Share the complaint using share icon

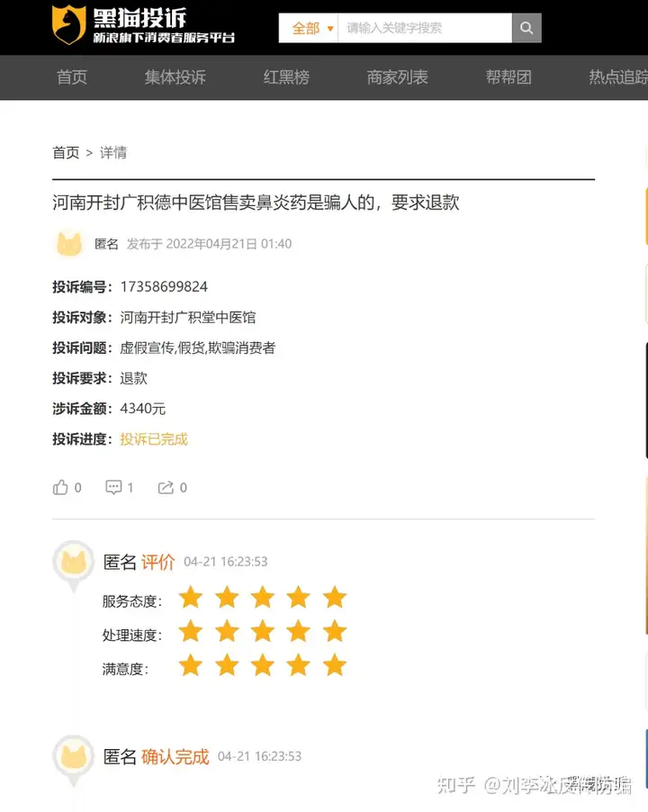[166, 487]
